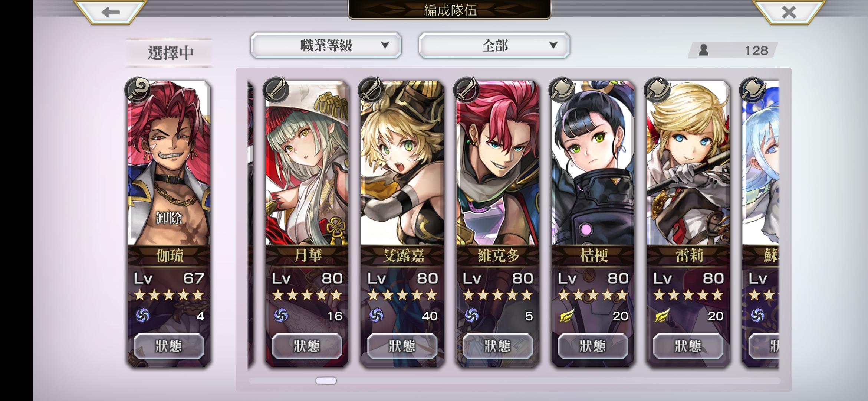Expand the arrow beside 全部

pos(553,45)
